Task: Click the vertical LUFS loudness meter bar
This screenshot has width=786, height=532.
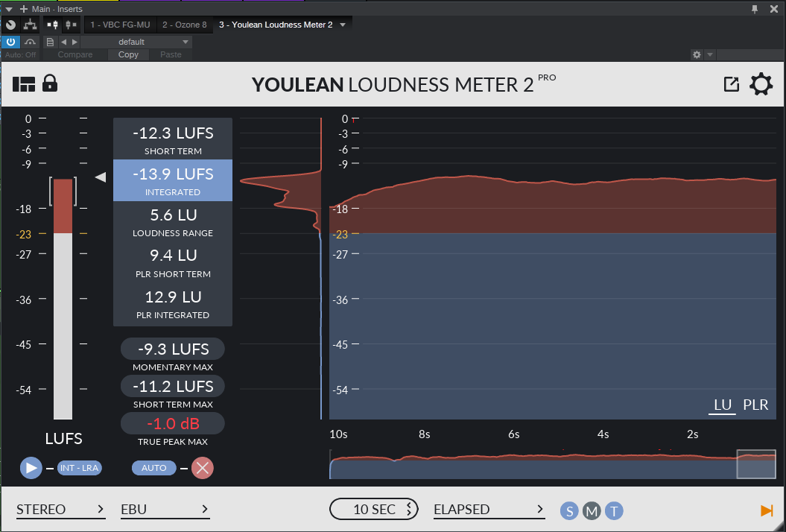Action: pyautogui.click(x=63, y=299)
